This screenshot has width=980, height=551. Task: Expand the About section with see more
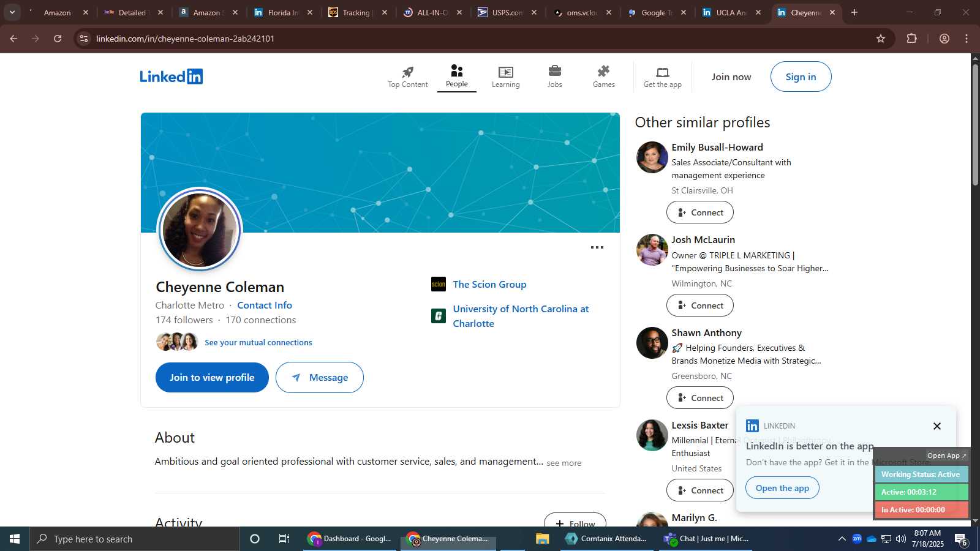[x=564, y=463]
